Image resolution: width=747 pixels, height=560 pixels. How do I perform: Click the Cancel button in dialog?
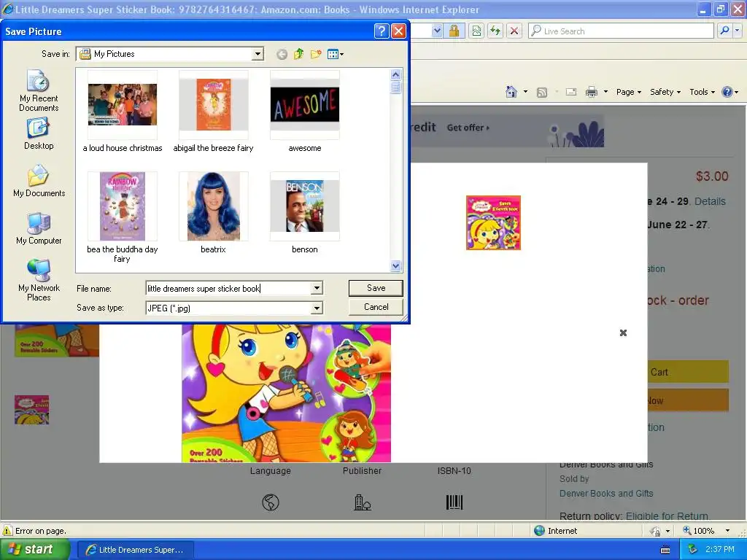pos(376,307)
